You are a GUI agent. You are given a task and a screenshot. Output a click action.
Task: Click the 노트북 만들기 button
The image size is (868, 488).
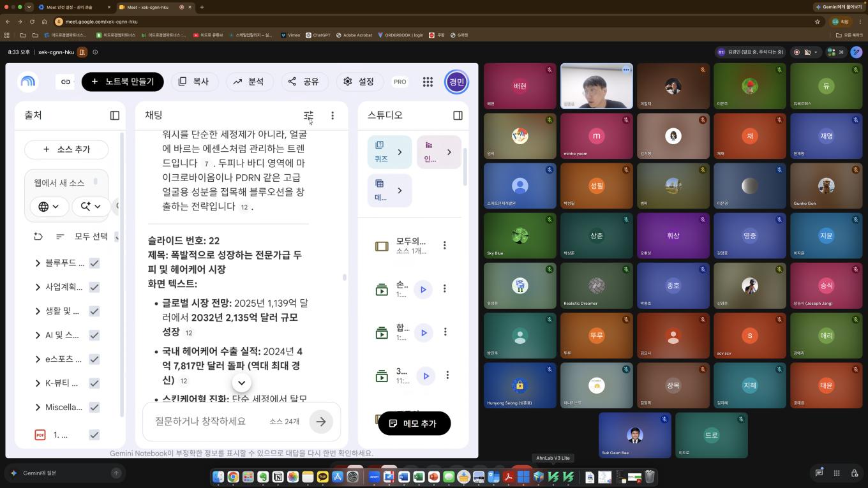click(123, 82)
